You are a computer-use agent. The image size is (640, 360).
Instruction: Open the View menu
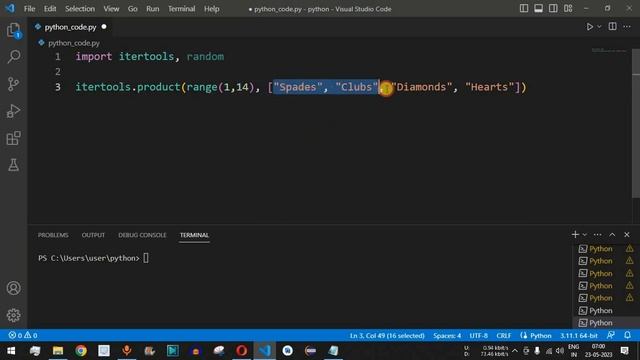(111, 9)
